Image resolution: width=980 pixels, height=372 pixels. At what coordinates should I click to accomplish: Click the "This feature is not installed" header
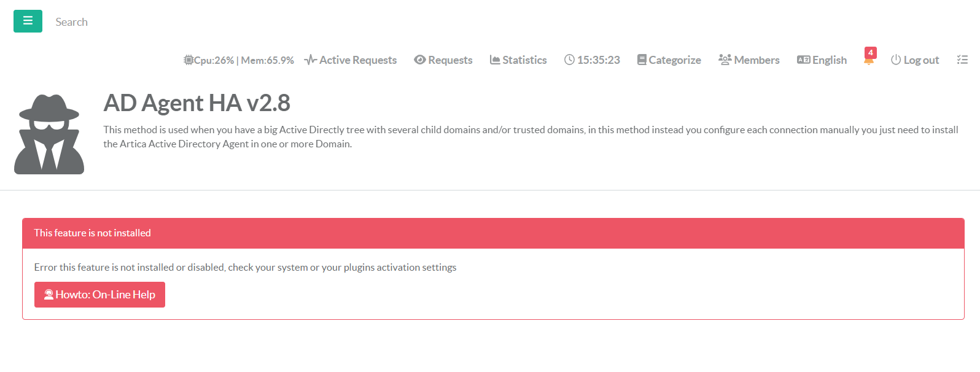tap(493, 233)
